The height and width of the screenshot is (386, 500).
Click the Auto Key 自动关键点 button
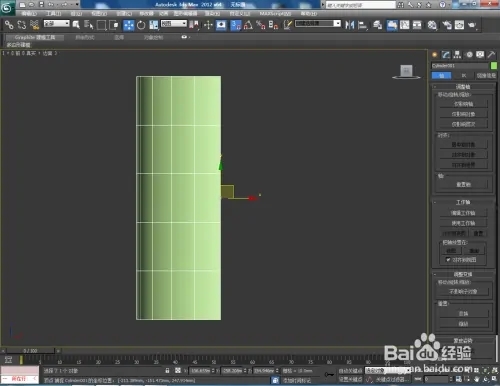pyautogui.click(x=350, y=371)
